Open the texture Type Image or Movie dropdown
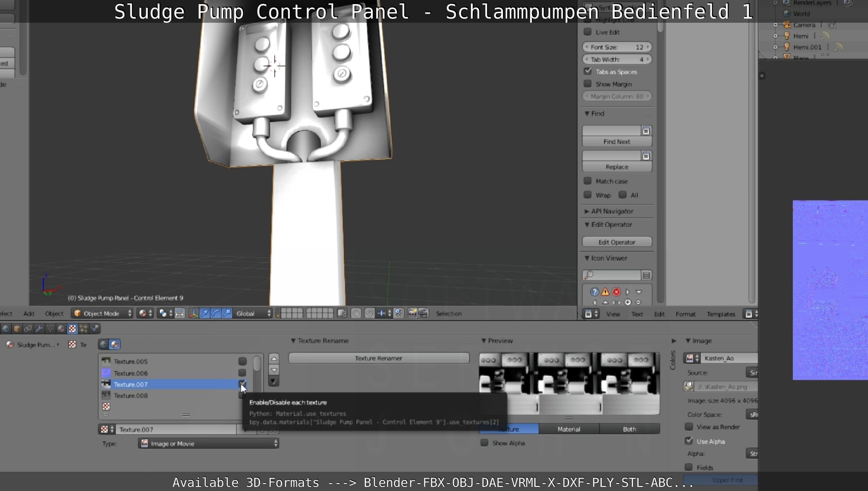Screen dimensions: 868x491 point(208,444)
